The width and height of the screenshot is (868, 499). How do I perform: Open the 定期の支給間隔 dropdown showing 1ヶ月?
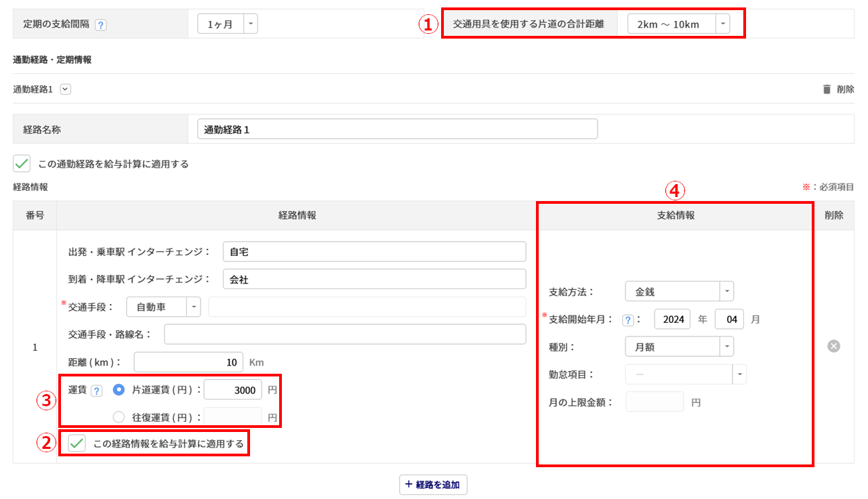click(x=228, y=24)
